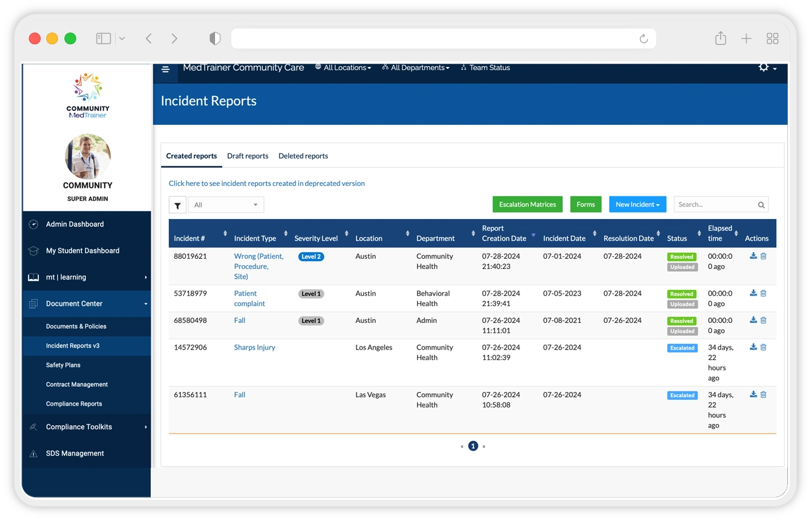Click the Level 2 severity badge
The image size is (812, 520).
click(311, 257)
